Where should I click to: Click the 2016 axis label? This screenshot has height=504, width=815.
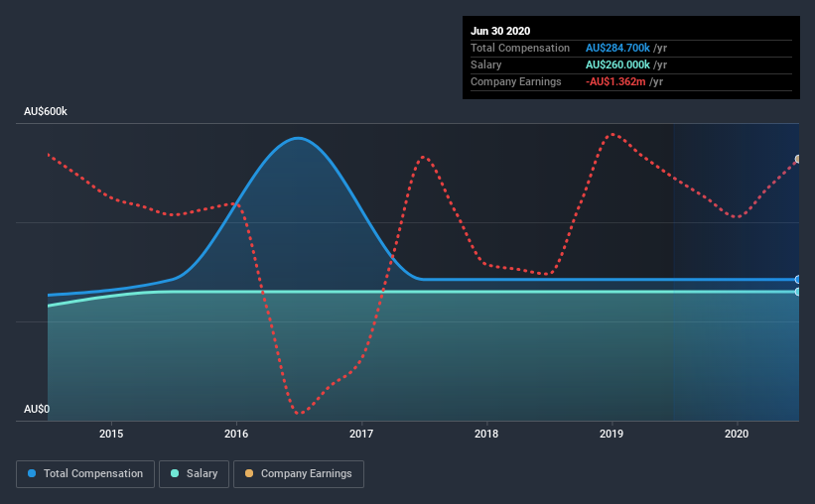pos(236,434)
